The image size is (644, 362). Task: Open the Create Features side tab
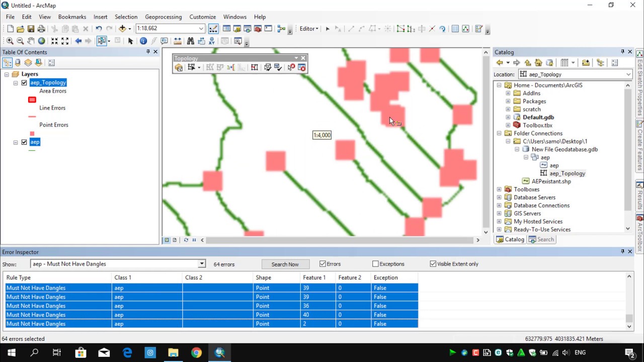click(x=640, y=146)
